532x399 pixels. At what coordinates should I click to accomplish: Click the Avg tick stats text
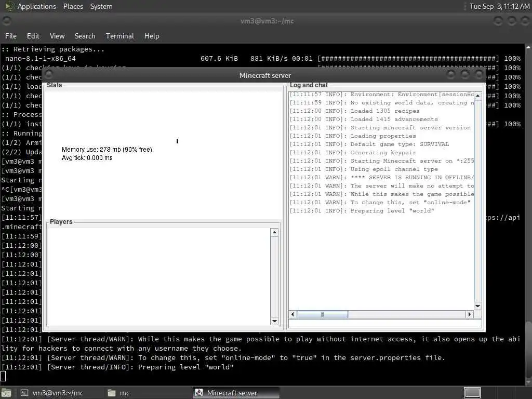click(x=87, y=158)
